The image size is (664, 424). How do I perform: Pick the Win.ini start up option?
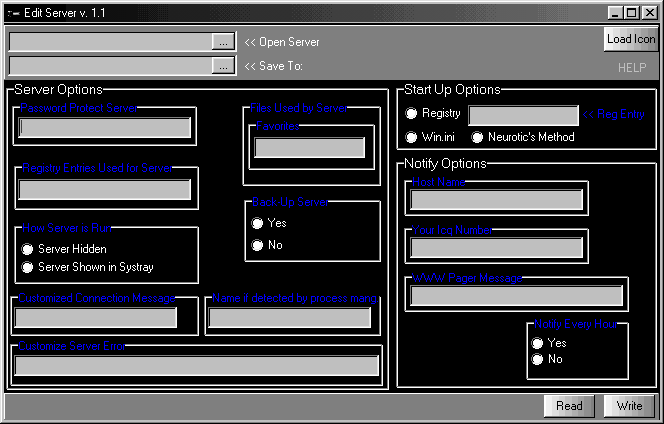click(x=411, y=137)
